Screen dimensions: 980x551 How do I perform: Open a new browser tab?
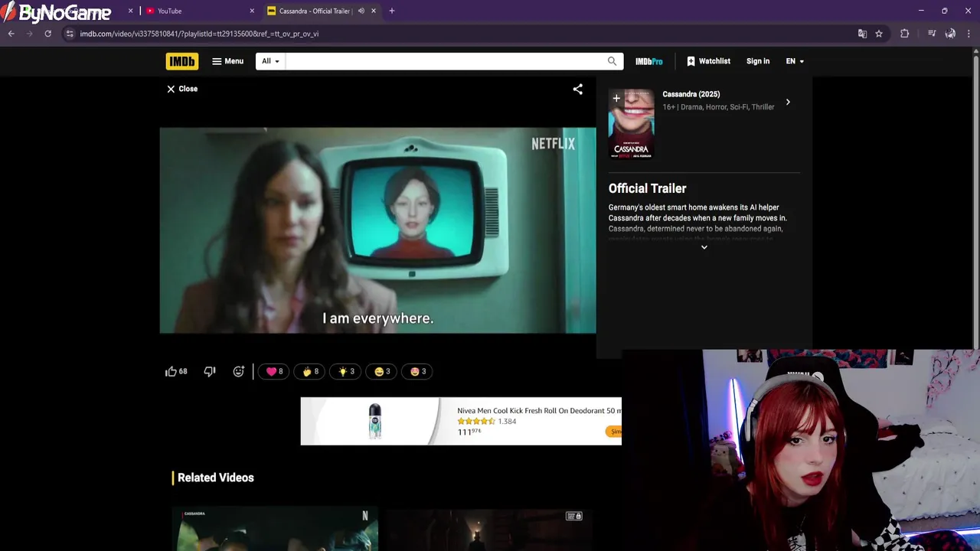[392, 11]
